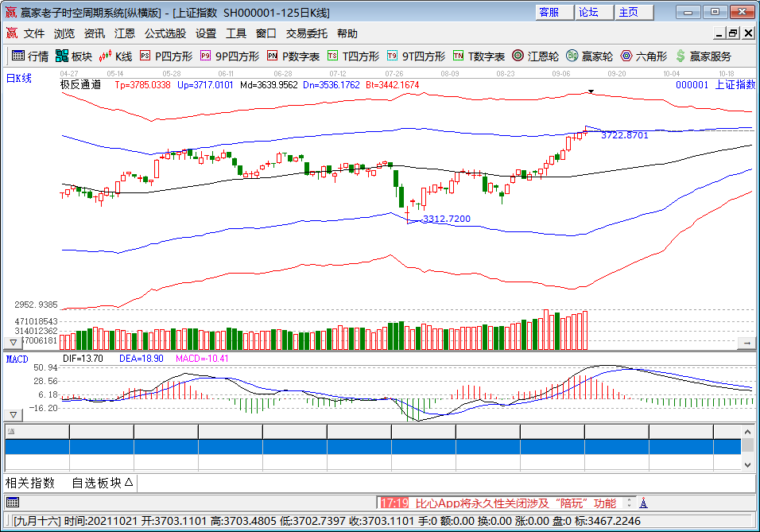
Task: Open the 帮助 menu
Action: [347, 33]
